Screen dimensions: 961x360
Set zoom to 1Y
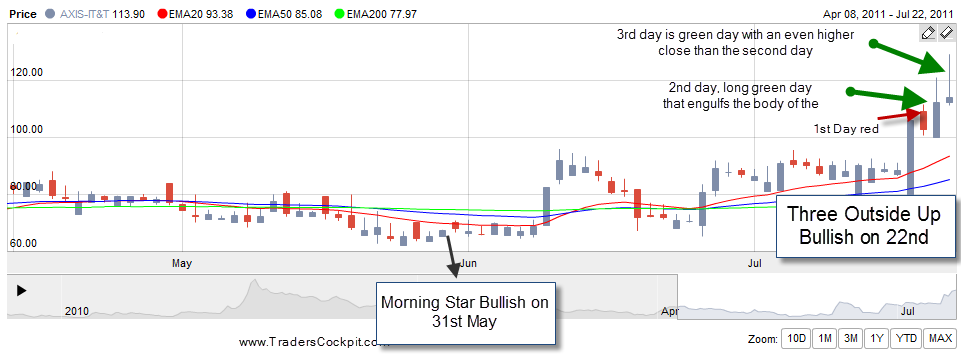[877, 338]
